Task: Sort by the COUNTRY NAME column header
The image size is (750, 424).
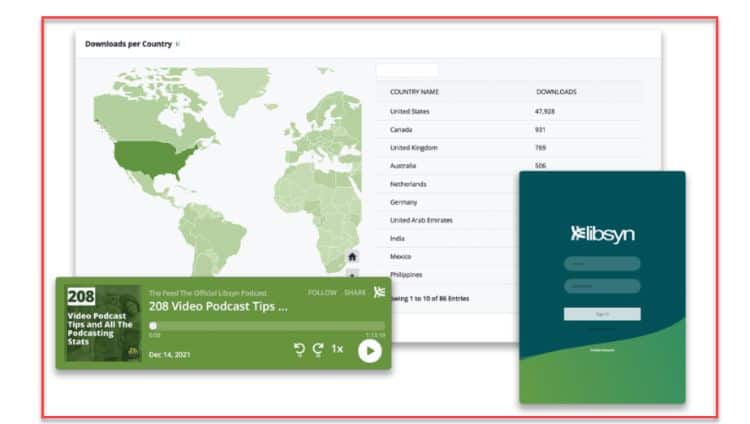Action: (x=414, y=92)
